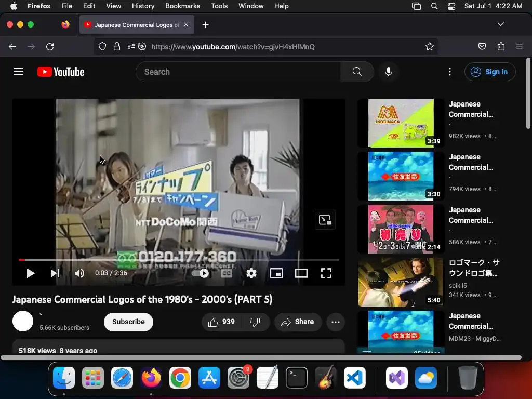Go back in Firefox
The height and width of the screenshot is (399, 532).
click(12, 46)
